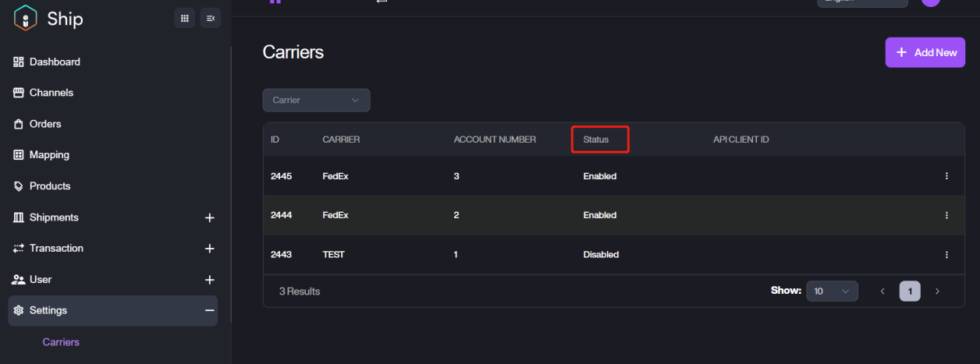Open the Orders page
This screenshot has width=980, height=364.
point(45,124)
